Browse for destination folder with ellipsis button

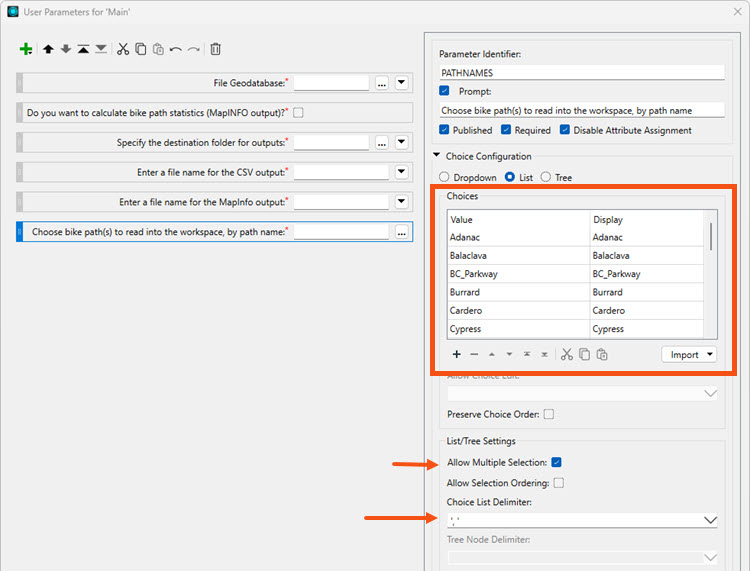(382, 143)
